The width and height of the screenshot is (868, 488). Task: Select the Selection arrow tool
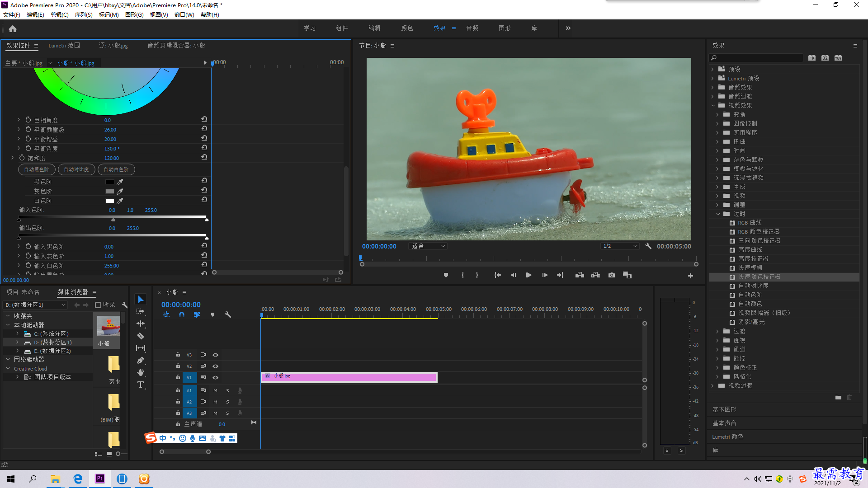pyautogui.click(x=141, y=300)
